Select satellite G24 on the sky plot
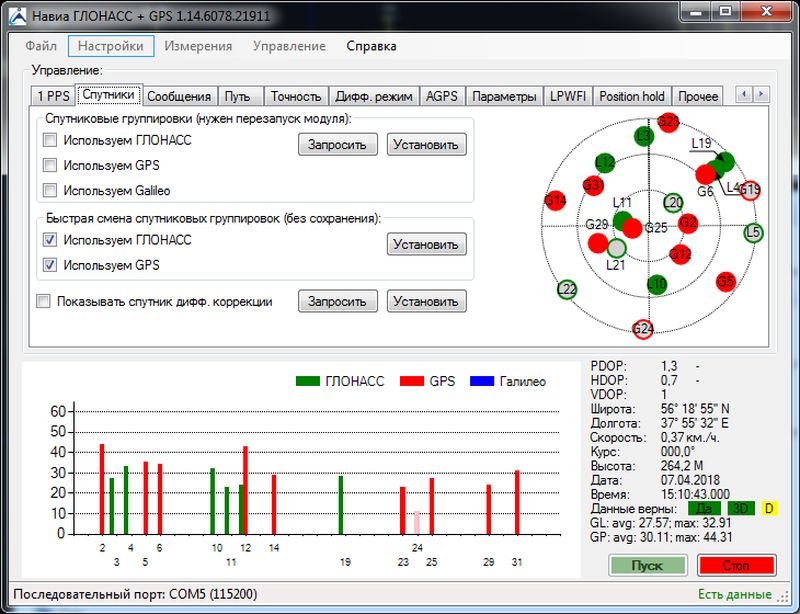The height and width of the screenshot is (614, 800). coord(643,329)
